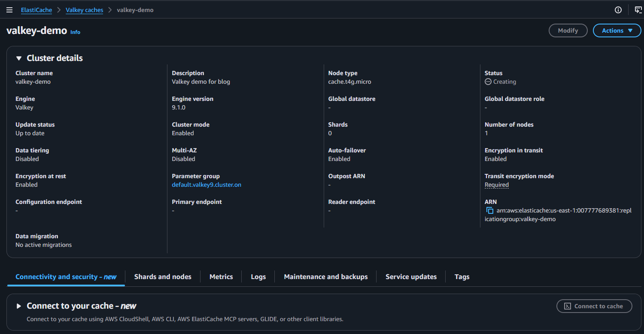Open default.valkey9.cluster.on parameter group link

[x=207, y=185]
